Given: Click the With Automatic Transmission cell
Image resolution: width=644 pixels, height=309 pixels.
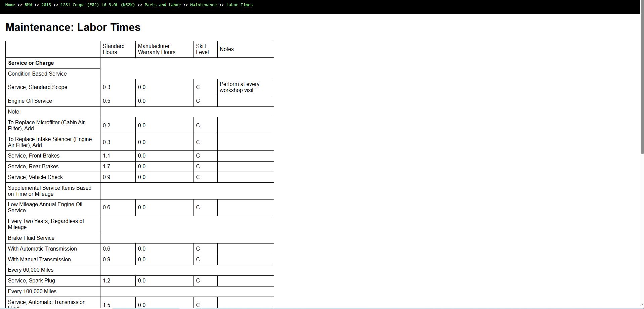Looking at the screenshot, I should (x=53, y=249).
